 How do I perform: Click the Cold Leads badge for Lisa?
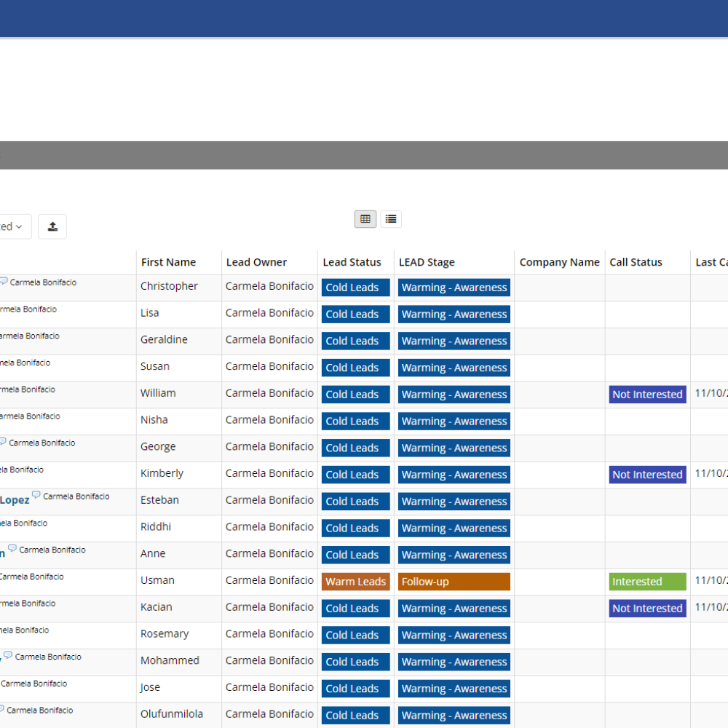pos(356,314)
